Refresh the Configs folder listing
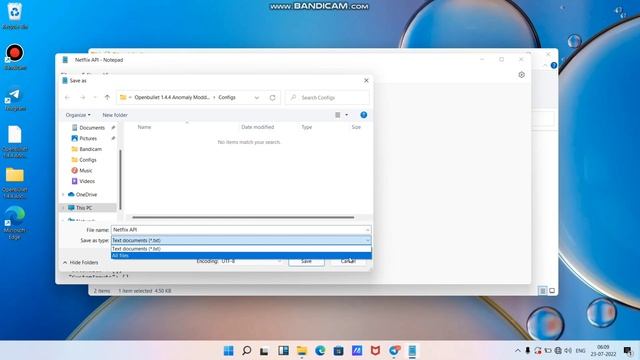Viewport: 640px width, 360px height. tap(272, 98)
